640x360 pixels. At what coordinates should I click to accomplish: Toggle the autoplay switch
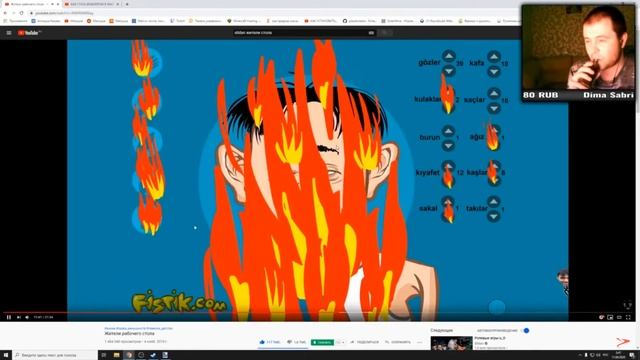(526, 330)
